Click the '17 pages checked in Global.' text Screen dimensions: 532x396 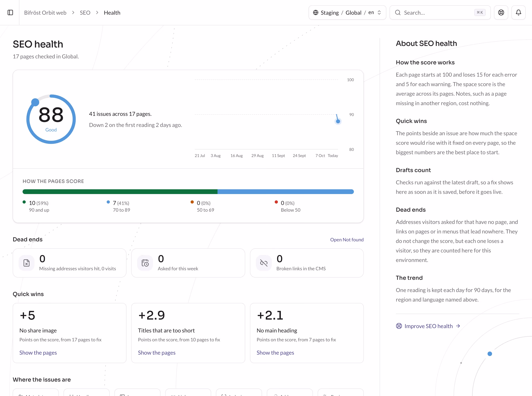click(46, 57)
